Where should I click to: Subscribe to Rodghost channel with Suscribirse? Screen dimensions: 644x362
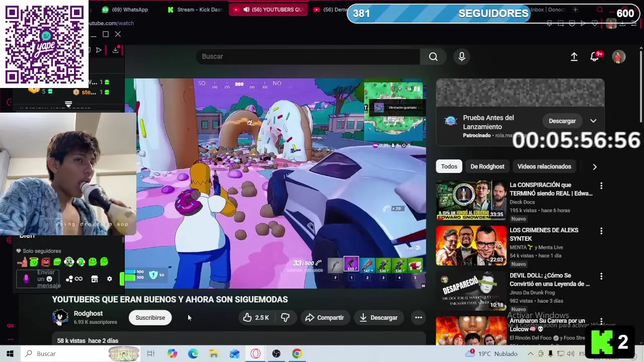[150, 318]
